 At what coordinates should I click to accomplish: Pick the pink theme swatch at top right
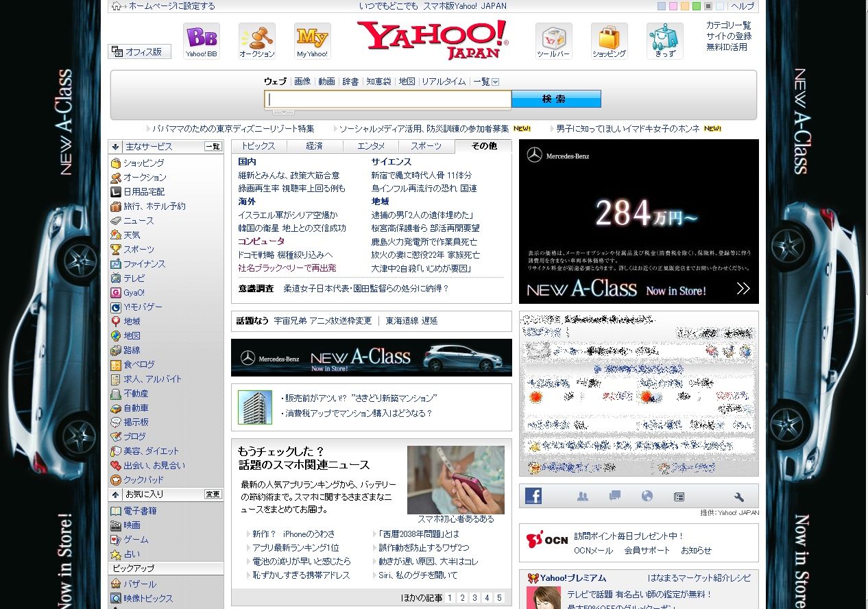(673, 5)
